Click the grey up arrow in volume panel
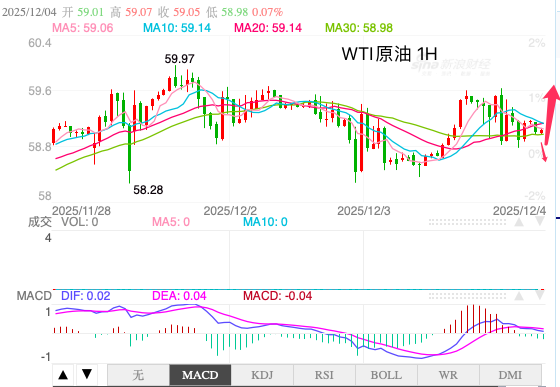The width and height of the screenshot is (560, 387). (519, 222)
